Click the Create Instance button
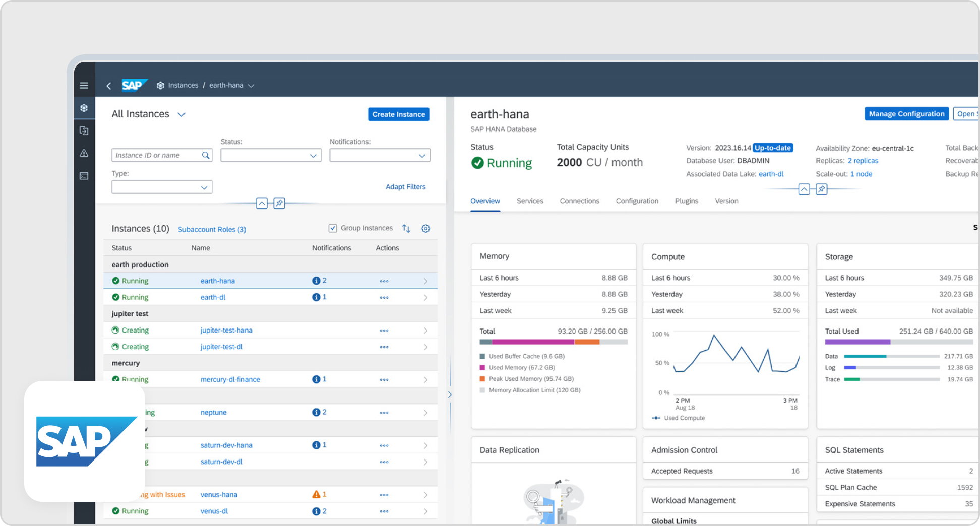This screenshot has width=980, height=526. tap(398, 114)
